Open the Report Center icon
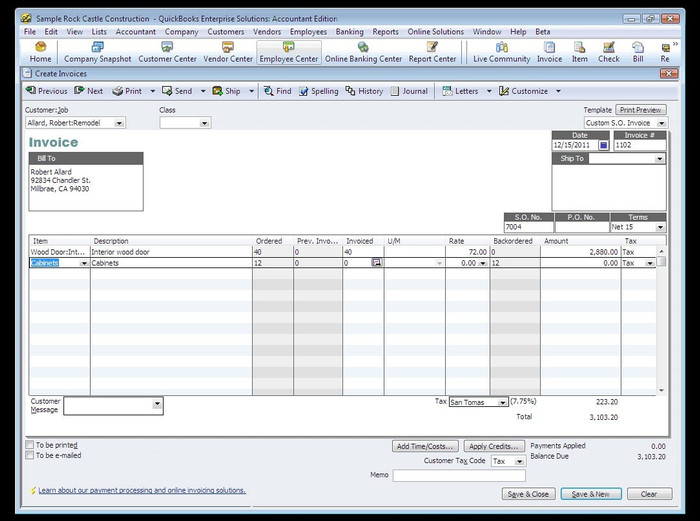700x521 pixels. [x=432, y=52]
